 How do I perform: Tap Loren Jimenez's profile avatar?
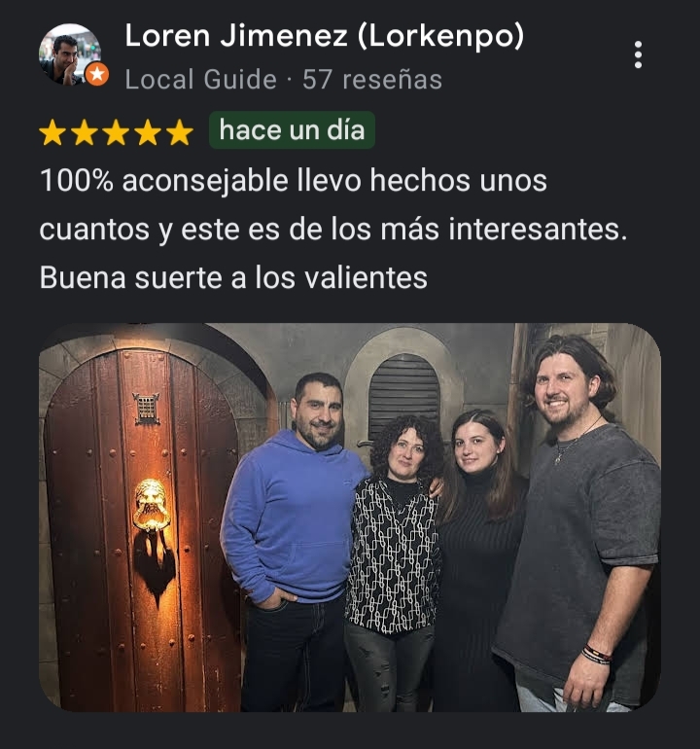[x=70, y=54]
